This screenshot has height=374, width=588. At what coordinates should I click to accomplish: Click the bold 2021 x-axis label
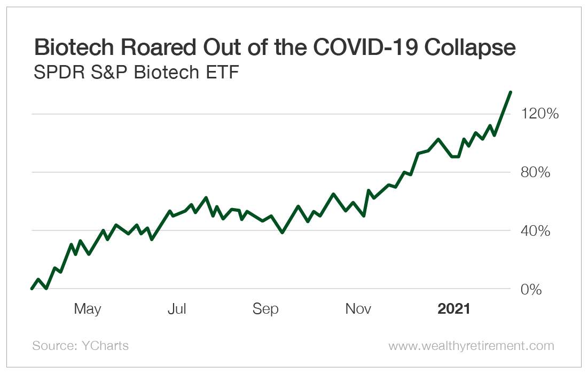pyautogui.click(x=454, y=309)
